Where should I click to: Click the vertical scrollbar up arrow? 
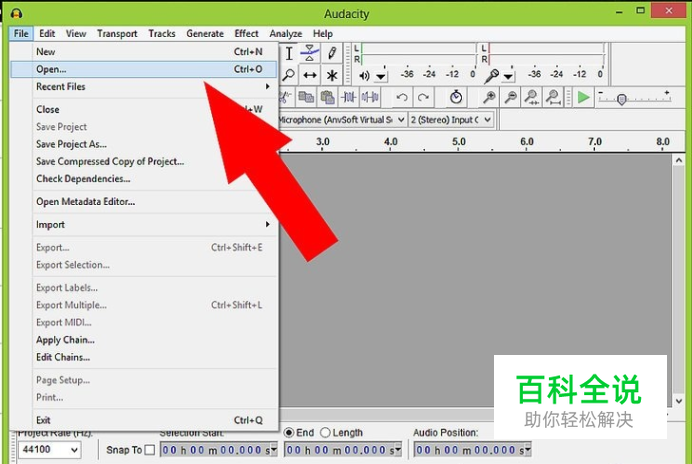click(679, 161)
